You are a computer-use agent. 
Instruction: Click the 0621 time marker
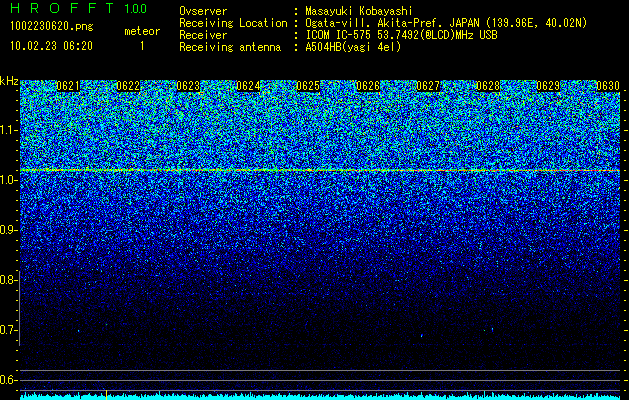[68, 86]
